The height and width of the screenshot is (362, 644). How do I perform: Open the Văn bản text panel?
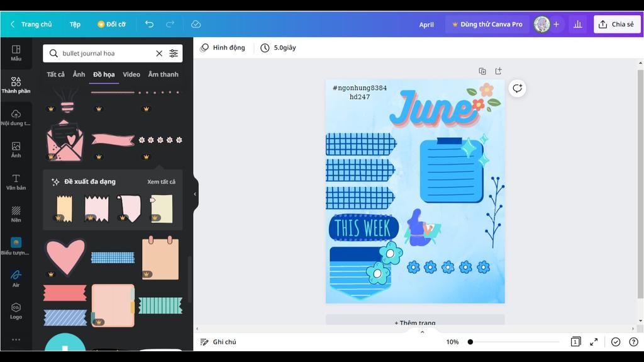(x=16, y=182)
